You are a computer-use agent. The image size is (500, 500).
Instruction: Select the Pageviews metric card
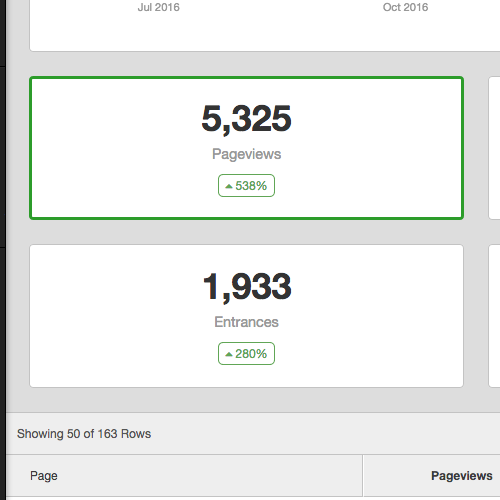click(x=246, y=148)
